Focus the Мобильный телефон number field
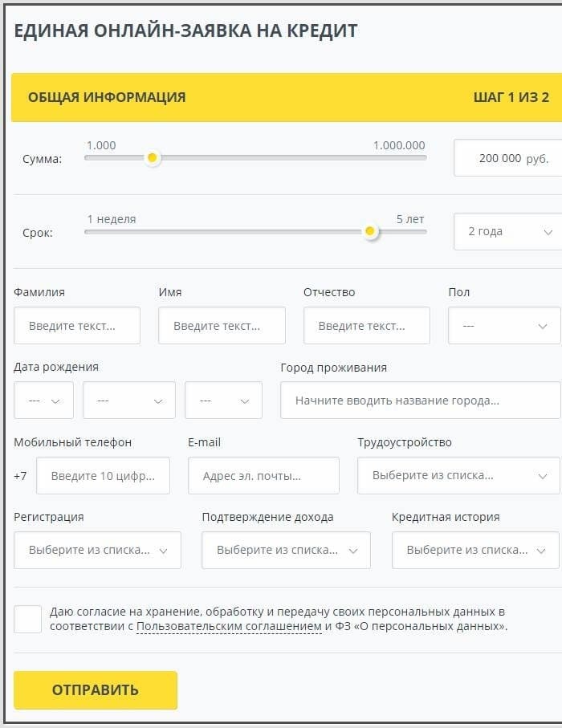Image resolution: width=562 pixels, height=728 pixels. point(103,476)
